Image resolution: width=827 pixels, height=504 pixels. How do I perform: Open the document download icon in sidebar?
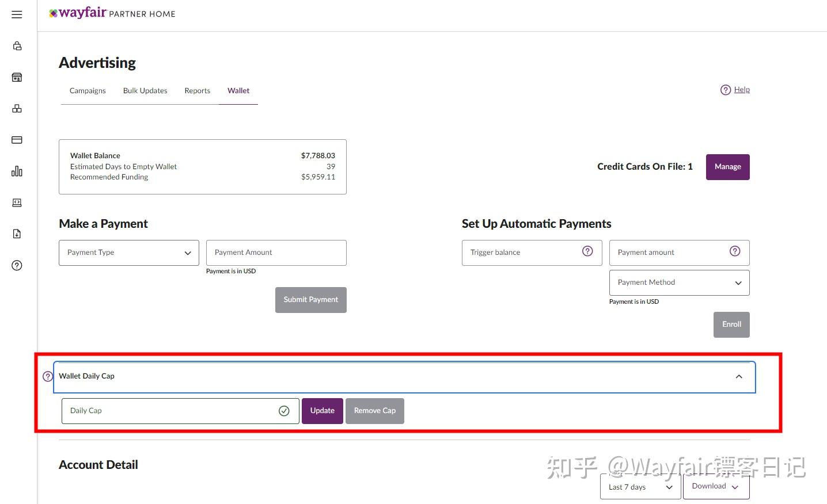click(x=17, y=234)
